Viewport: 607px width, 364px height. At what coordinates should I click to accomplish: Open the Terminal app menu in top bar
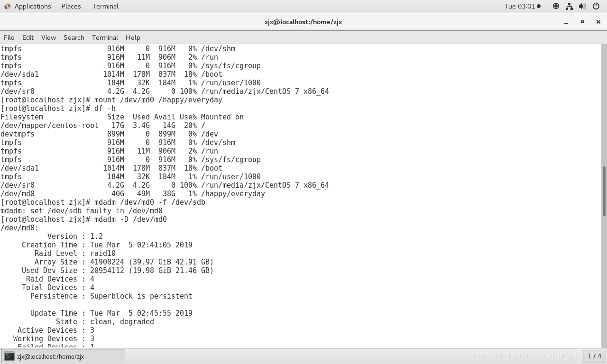105,6
